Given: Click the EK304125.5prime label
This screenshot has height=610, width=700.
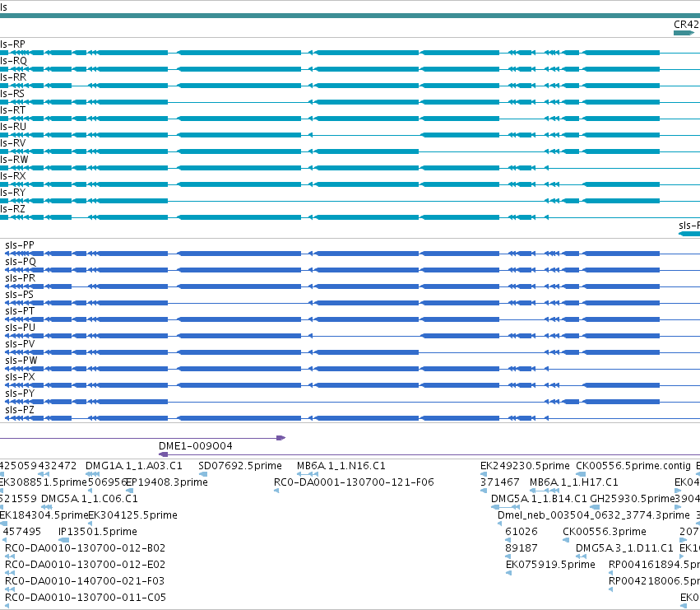Looking at the screenshot, I should (x=133, y=515).
